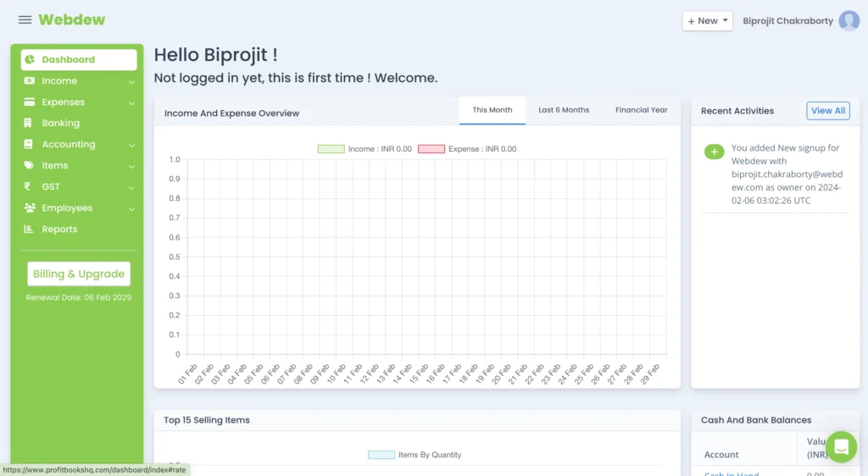Viewport: 868px width, 476px height.
Task: Click the Expenses menu label
Action: click(63, 102)
